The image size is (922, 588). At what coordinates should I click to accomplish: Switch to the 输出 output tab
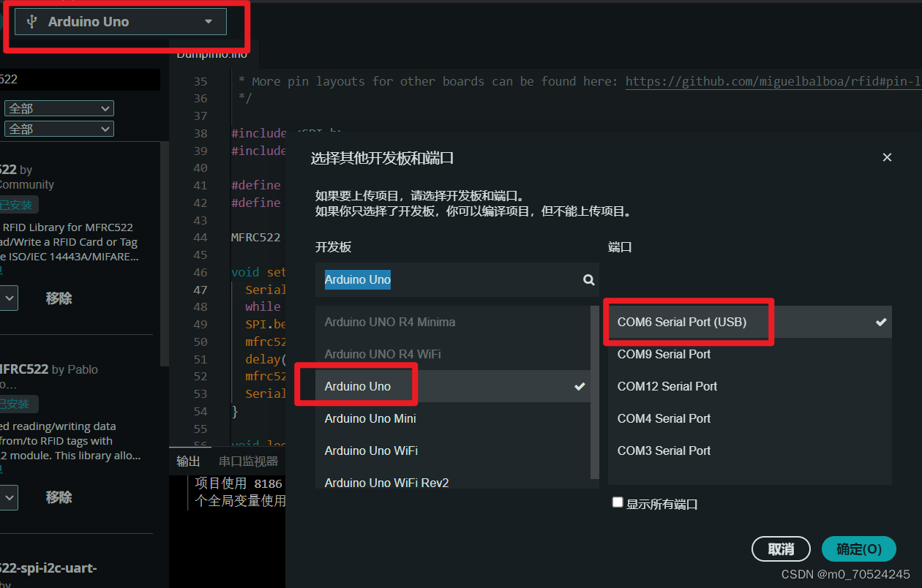click(x=188, y=461)
